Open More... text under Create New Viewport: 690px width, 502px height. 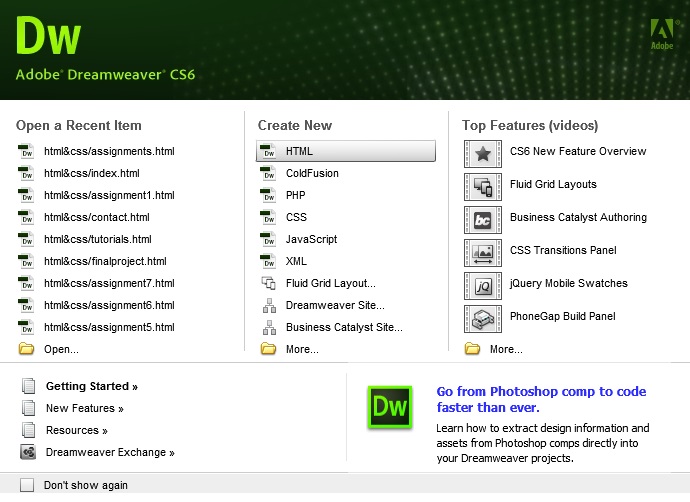tap(302, 349)
